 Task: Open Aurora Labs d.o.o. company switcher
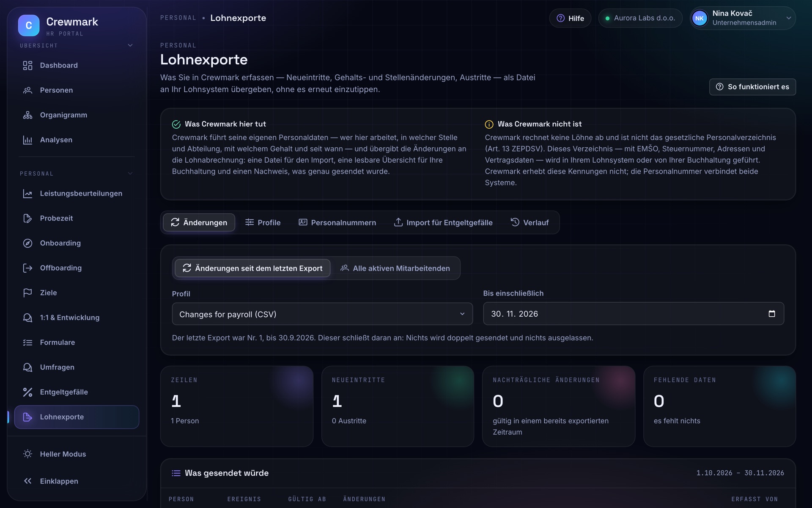(640, 18)
